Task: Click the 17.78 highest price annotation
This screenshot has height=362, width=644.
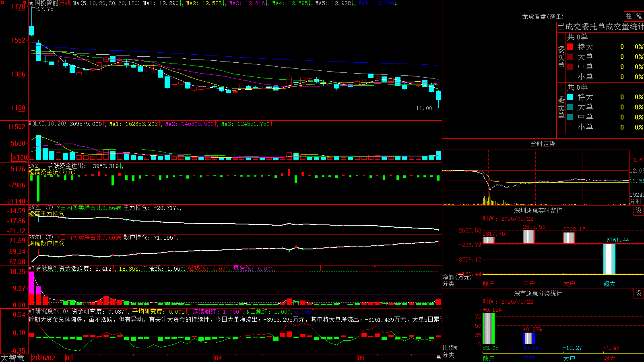Action: point(45,9)
